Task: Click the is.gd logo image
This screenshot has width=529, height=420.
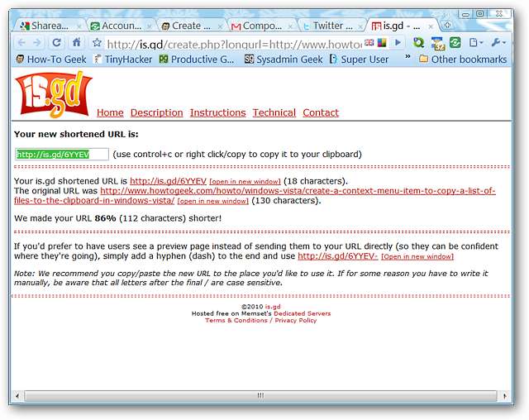Action: (53, 94)
